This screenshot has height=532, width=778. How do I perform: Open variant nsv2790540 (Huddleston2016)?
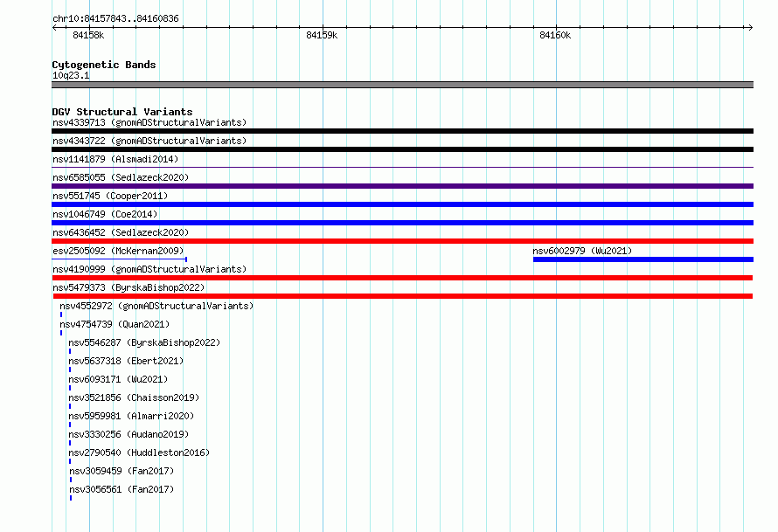tap(139, 453)
